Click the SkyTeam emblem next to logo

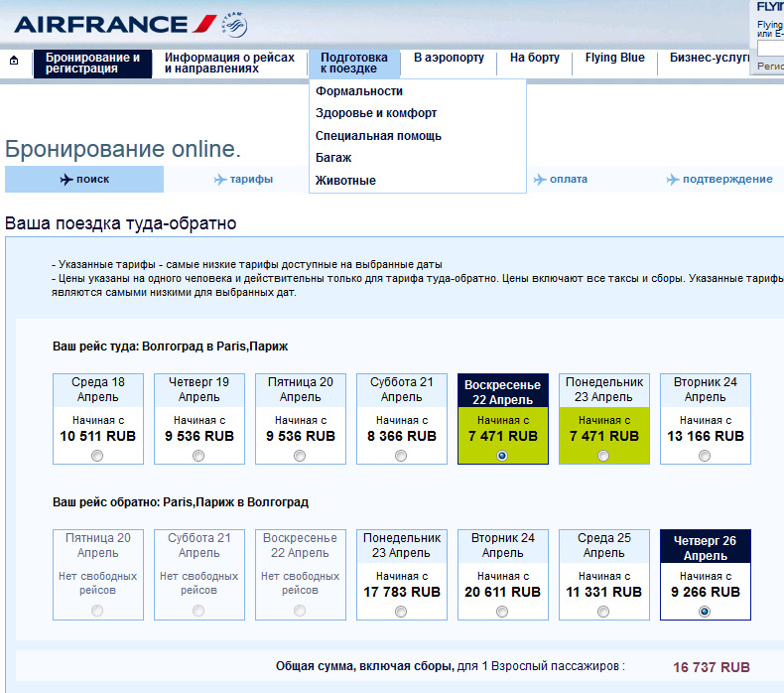coord(234,25)
